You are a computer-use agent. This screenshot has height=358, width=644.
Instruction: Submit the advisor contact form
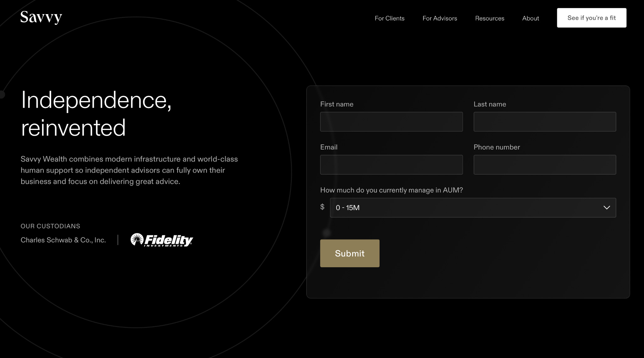pos(350,253)
